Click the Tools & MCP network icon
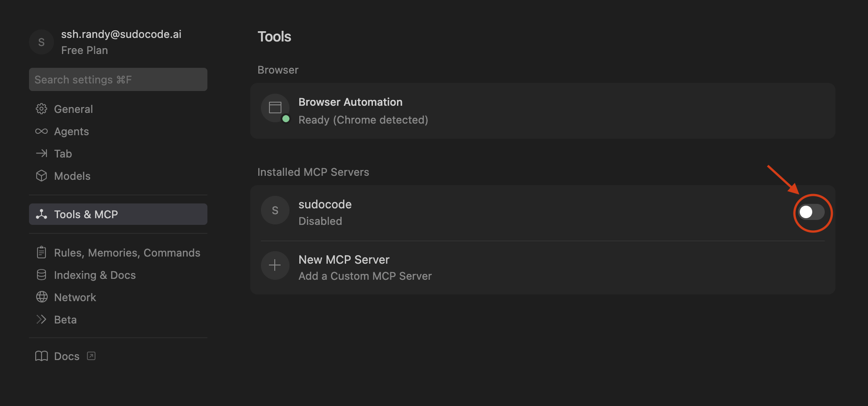This screenshot has width=868, height=406. point(41,214)
